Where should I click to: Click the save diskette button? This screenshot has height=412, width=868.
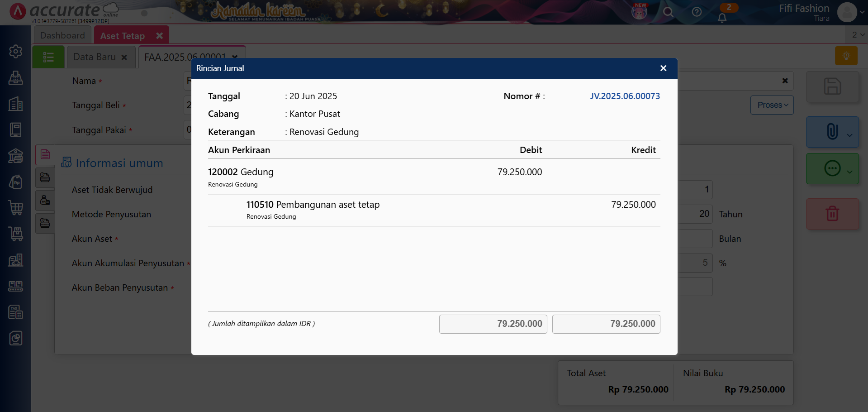coord(832,86)
